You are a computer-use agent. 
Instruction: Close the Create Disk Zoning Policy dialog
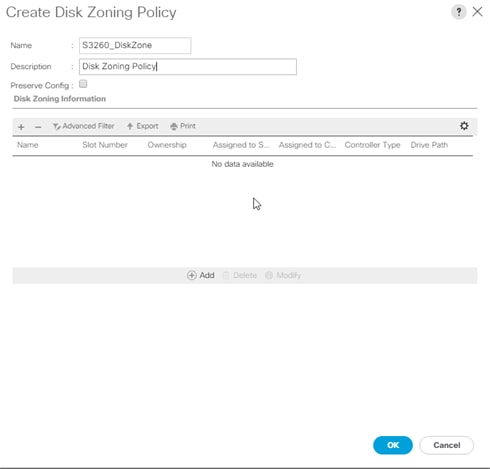[x=477, y=12]
